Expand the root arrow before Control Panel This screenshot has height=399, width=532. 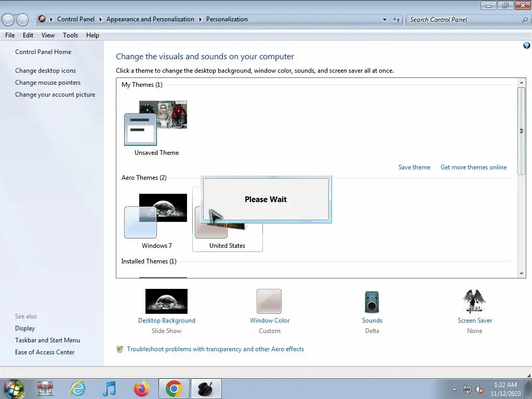click(51, 19)
